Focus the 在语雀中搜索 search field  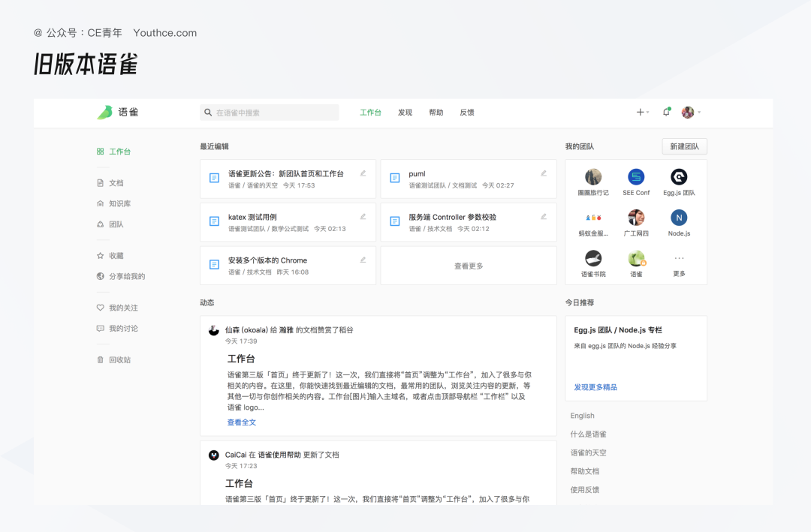point(270,113)
